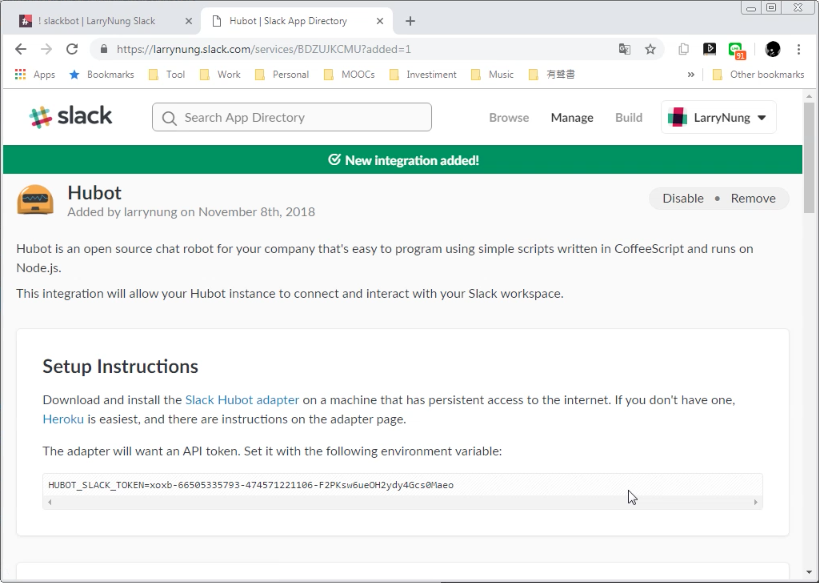Open the Investiment bookmarks folder

tap(423, 74)
